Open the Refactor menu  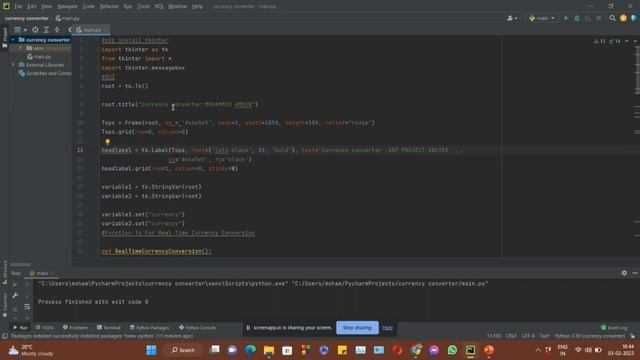tap(109, 7)
